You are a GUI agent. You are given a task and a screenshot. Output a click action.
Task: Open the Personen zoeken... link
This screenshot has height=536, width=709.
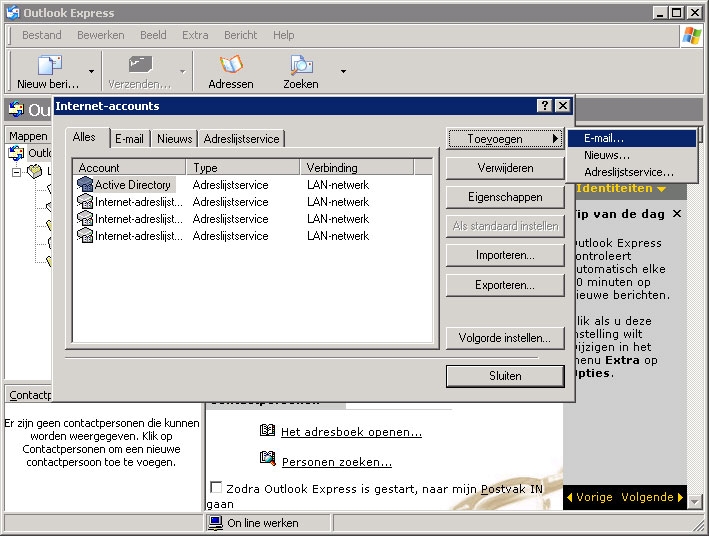tap(337, 462)
